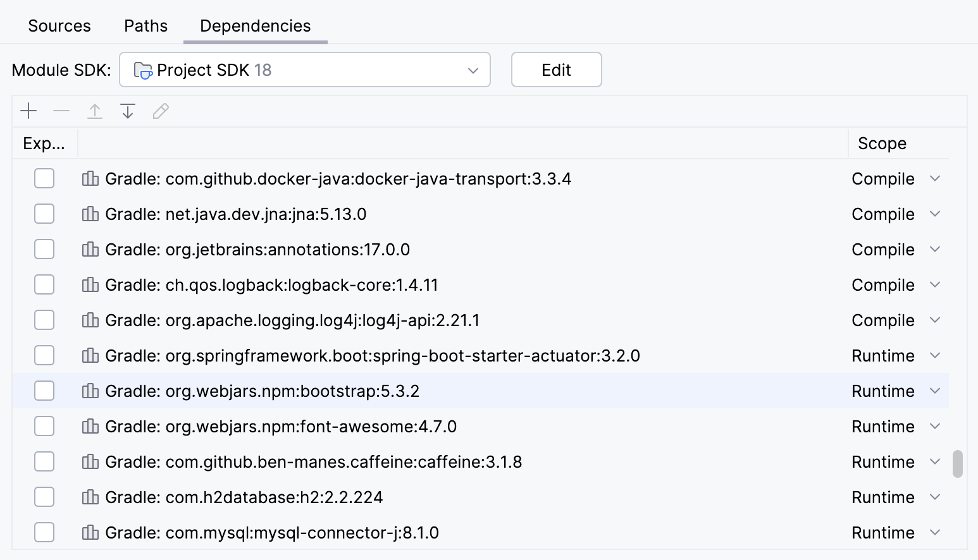The image size is (978, 560).
Task: Click the move dependency down icon
Action: coord(127,111)
